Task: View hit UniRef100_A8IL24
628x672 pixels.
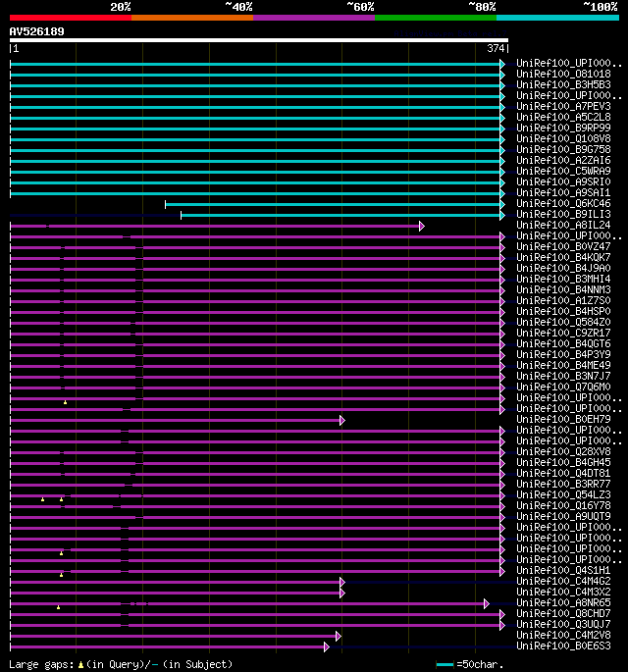Action: pyautogui.click(x=563, y=225)
